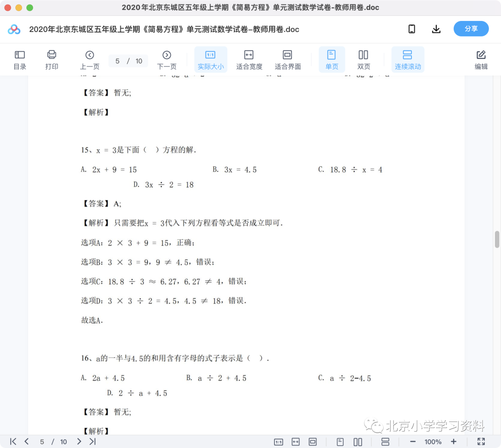Jump to first page in bottom bar
Screen dimensions: 501x448
13,442
